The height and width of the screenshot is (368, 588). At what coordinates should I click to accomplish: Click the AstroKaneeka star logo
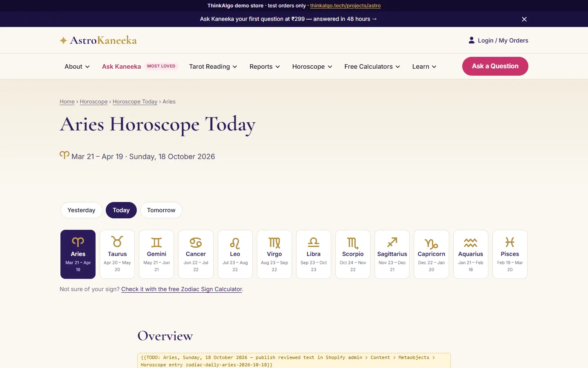point(98,40)
